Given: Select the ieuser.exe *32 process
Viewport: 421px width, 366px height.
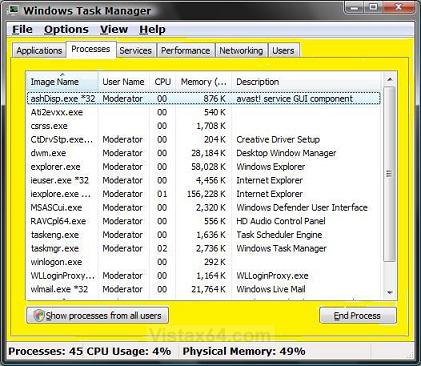Looking at the screenshot, I should (203, 180).
